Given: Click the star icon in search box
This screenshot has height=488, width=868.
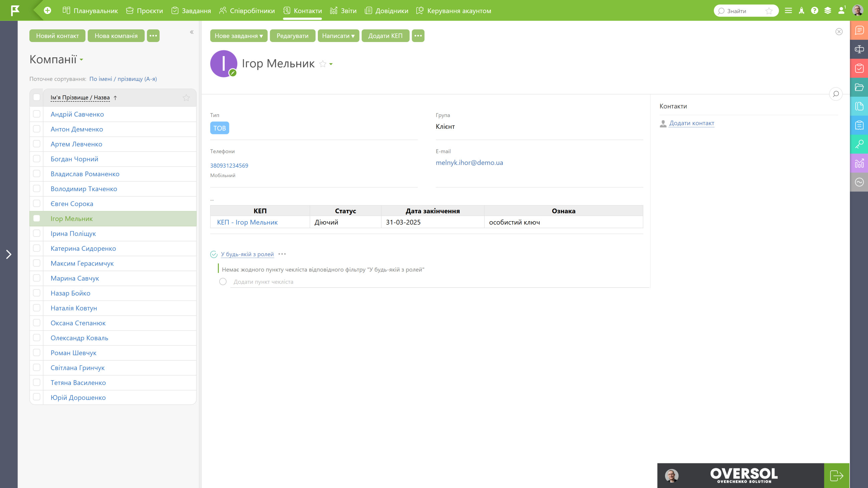Looking at the screenshot, I should [769, 11].
